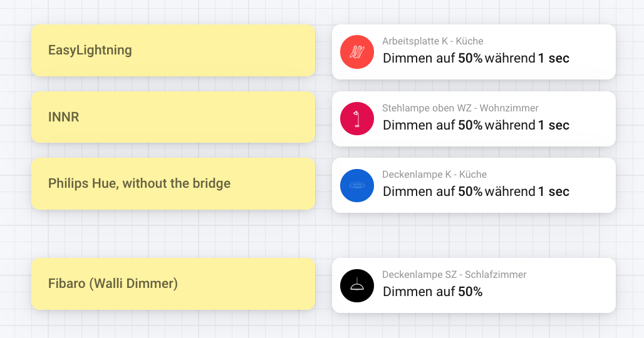Click the red LED strip icon for Arbeitsplatte K
644x338 pixels.
[x=357, y=52]
